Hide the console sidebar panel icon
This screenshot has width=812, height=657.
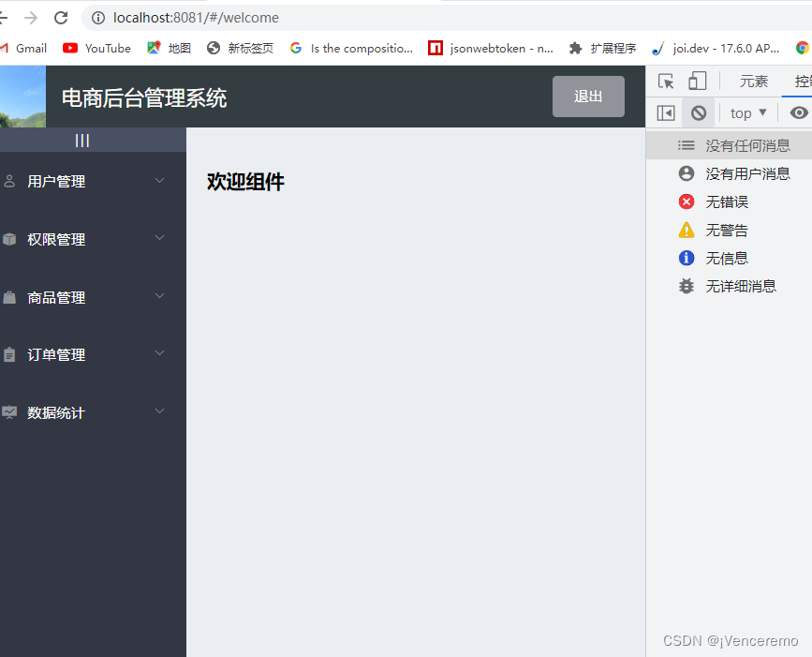pos(665,112)
